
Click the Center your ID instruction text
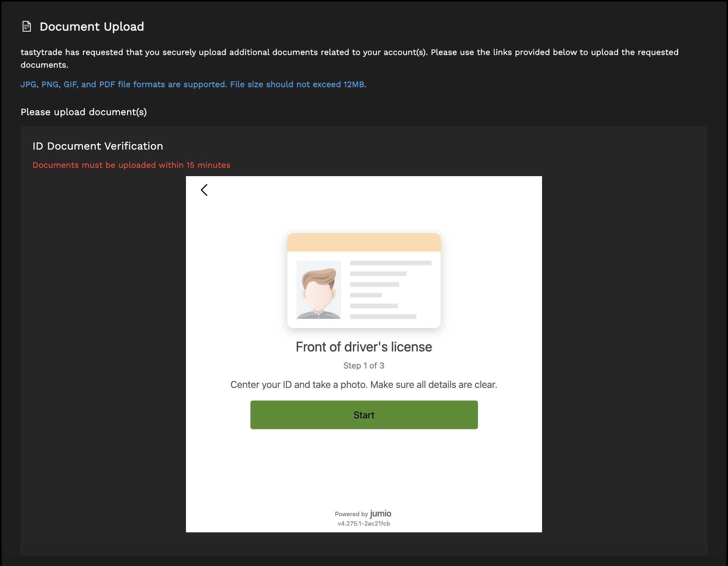click(363, 384)
